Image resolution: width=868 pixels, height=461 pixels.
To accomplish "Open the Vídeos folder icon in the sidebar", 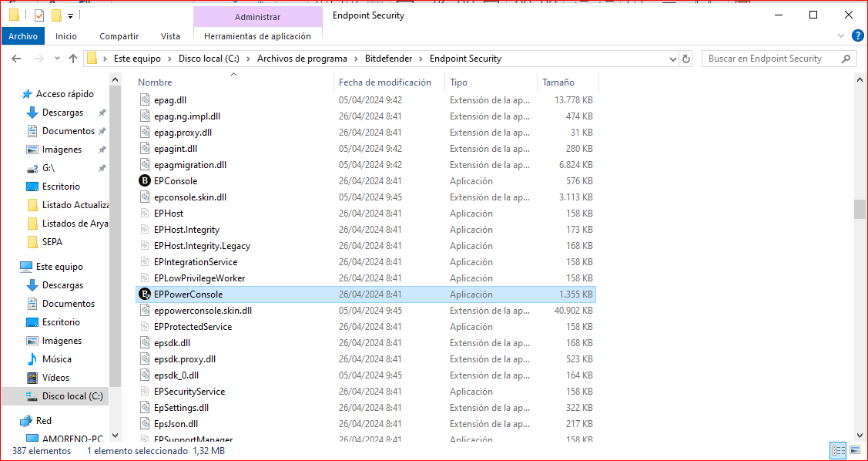I will click(x=32, y=378).
